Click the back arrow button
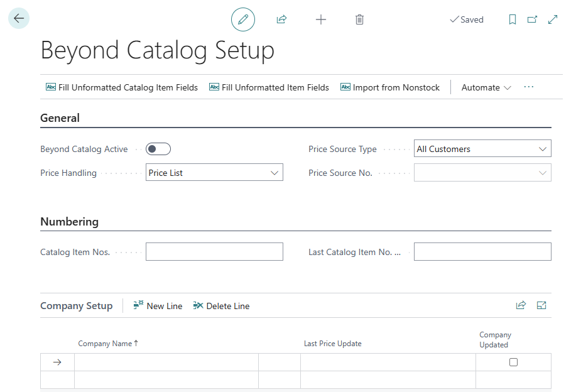Screen dimensions: 576x392 click(x=19, y=19)
